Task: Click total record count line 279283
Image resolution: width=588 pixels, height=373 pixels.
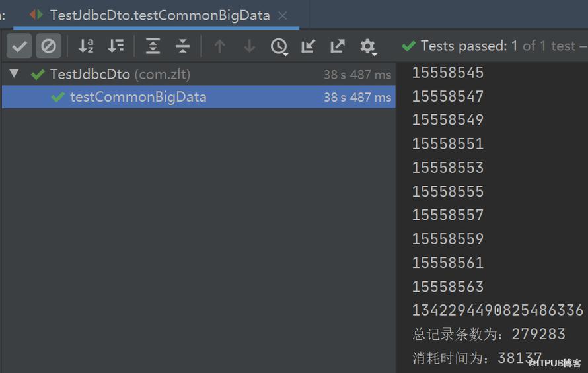Action: click(489, 334)
